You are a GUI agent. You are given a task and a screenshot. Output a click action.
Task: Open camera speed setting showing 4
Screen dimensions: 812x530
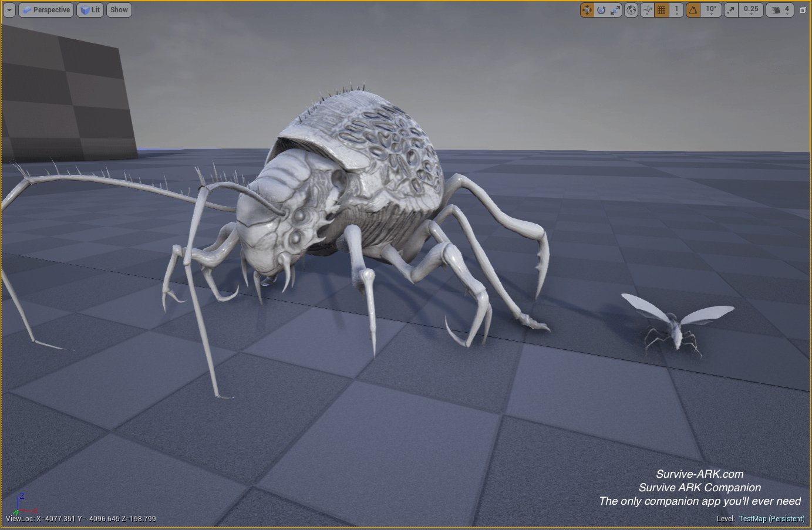pos(780,10)
